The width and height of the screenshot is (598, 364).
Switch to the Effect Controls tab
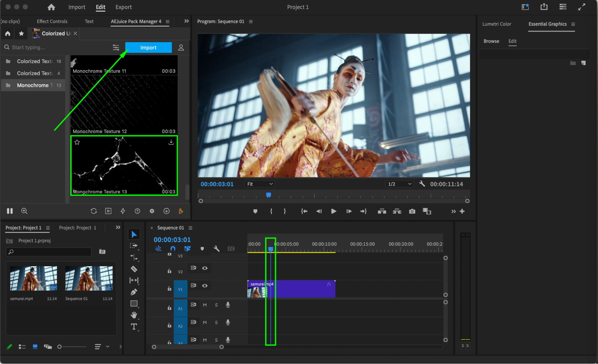click(52, 21)
